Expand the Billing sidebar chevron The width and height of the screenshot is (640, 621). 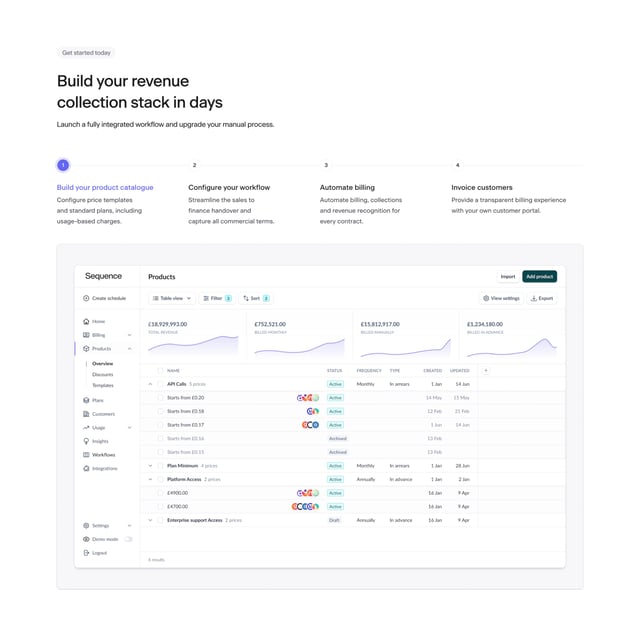pos(129,335)
